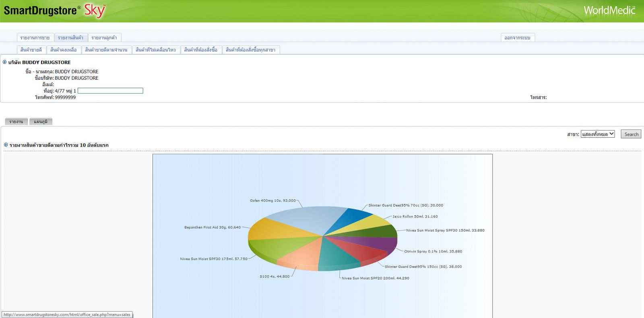The width and height of the screenshot is (644, 318).
Task: Open the รายงานลูกค้า customer report menu
Action: pyautogui.click(x=104, y=38)
